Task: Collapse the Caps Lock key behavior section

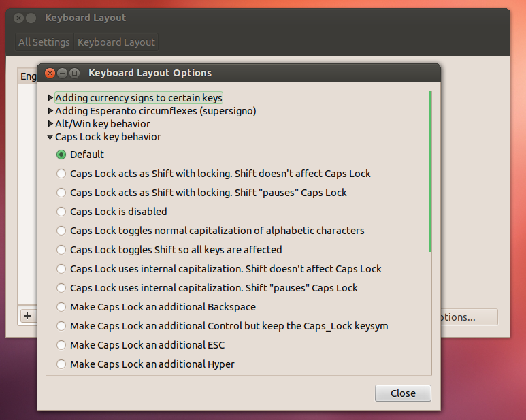Action: click(x=51, y=137)
